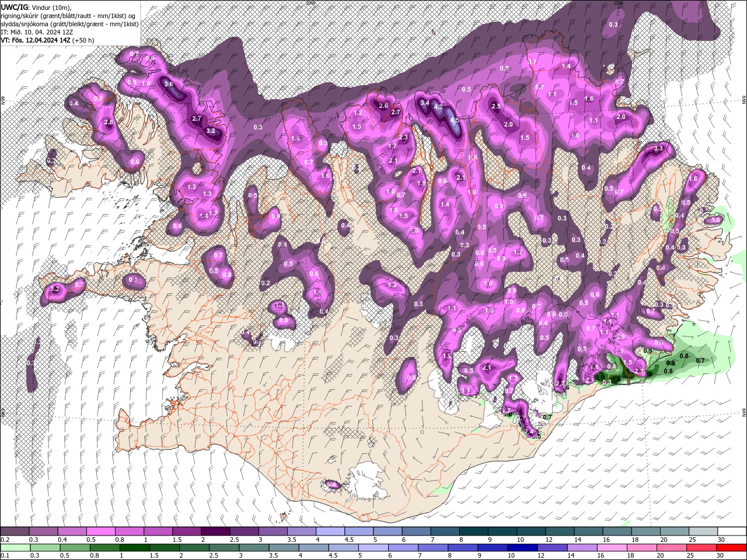This screenshot has width=747, height=560.
Task: Select the dark teal swatch between 8 and 9
Action: (473, 531)
